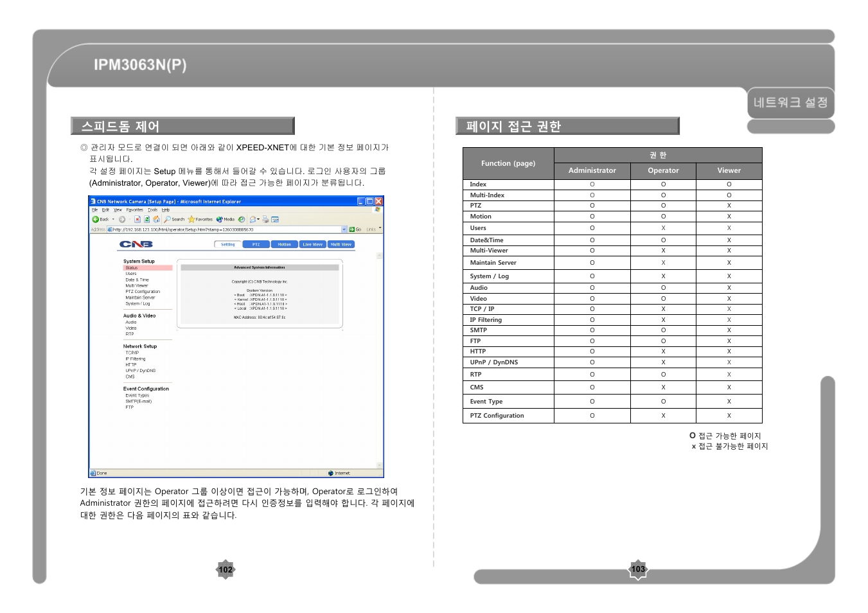Open IP Filtering under Network Setup
This screenshot has width=868, height=613.
click(136, 359)
